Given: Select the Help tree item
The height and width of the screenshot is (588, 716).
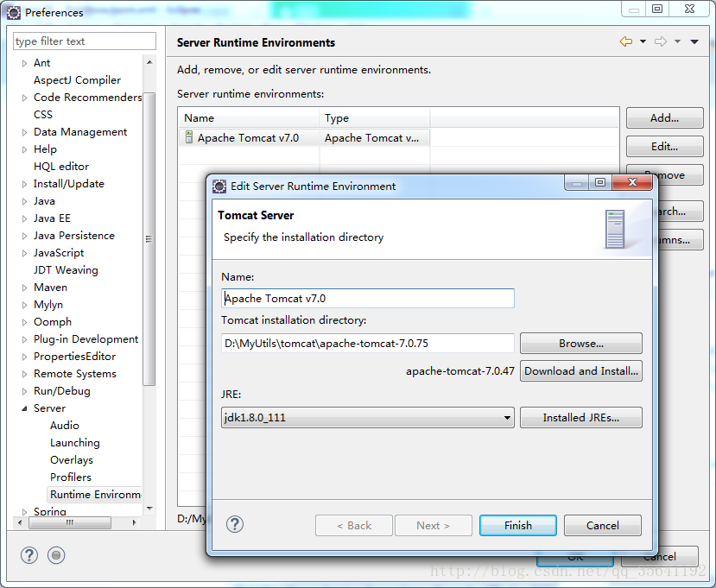Looking at the screenshot, I should 45,149.
